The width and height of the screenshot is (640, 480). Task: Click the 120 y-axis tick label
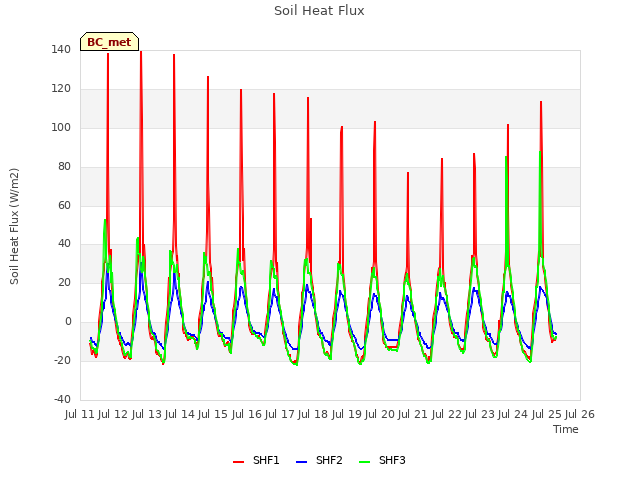pyautogui.click(x=61, y=89)
